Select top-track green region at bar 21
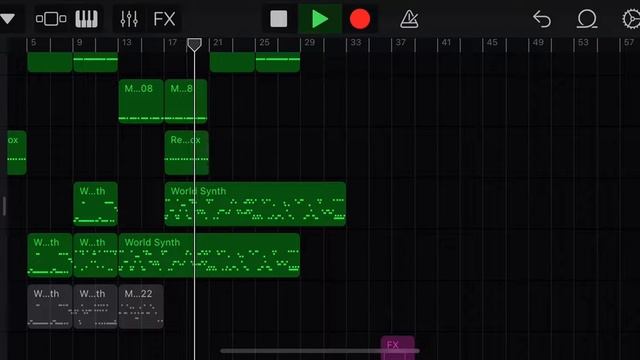 (x=232, y=62)
